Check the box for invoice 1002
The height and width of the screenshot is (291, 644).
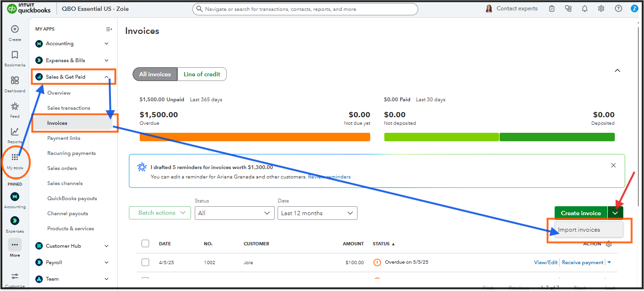point(145,262)
